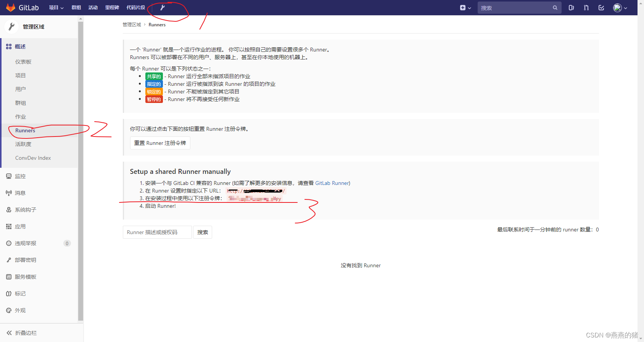Image resolution: width=644 pixels, height=342 pixels.
Task: Open 群组 under 概述 sidebar
Action: (20, 103)
